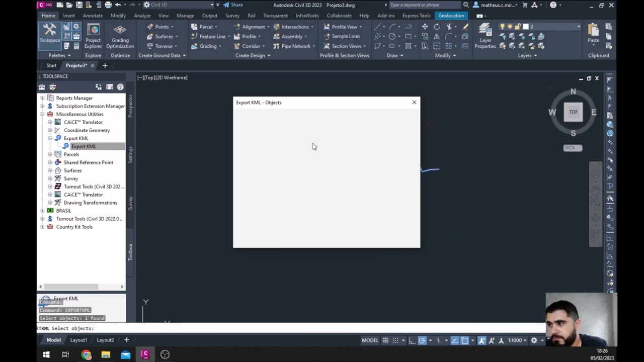Toggle polar tracking in status bar
The image size is (644, 362).
click(x=422, y=340)
